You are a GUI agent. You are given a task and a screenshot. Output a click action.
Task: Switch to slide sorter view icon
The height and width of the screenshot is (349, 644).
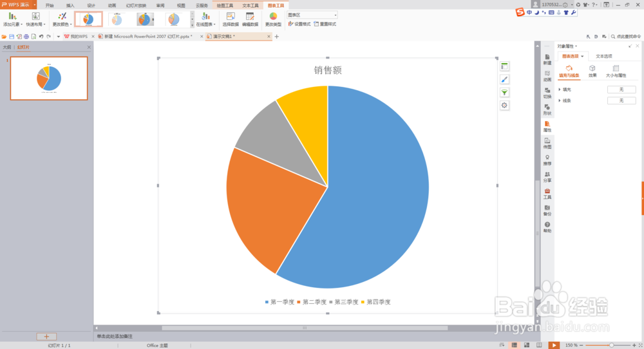tap(527, 345)
